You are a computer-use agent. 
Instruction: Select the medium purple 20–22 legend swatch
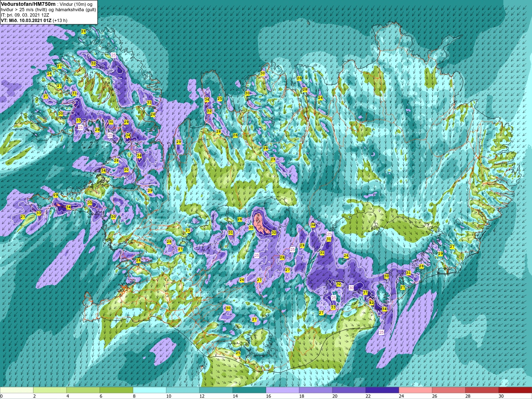349,390
